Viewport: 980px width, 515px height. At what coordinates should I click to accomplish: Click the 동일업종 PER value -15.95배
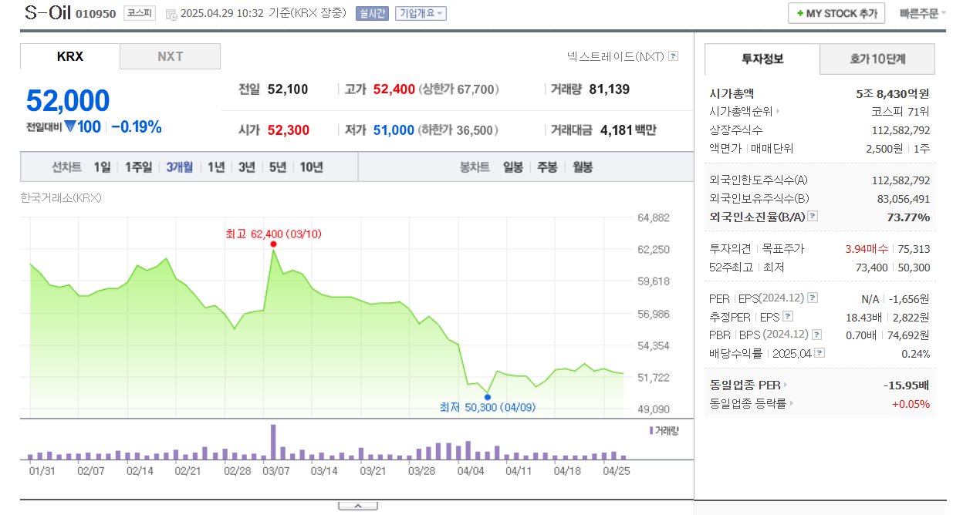tap(907, 385)
